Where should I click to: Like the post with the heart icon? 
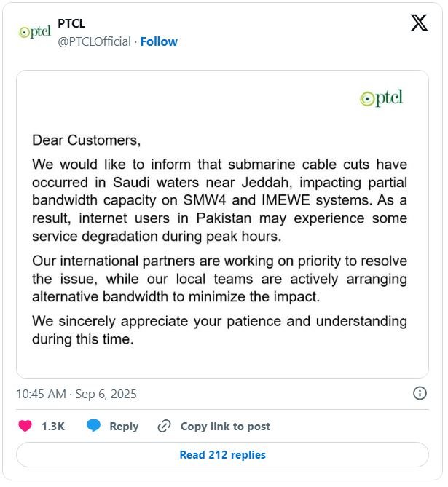(25, 426)
